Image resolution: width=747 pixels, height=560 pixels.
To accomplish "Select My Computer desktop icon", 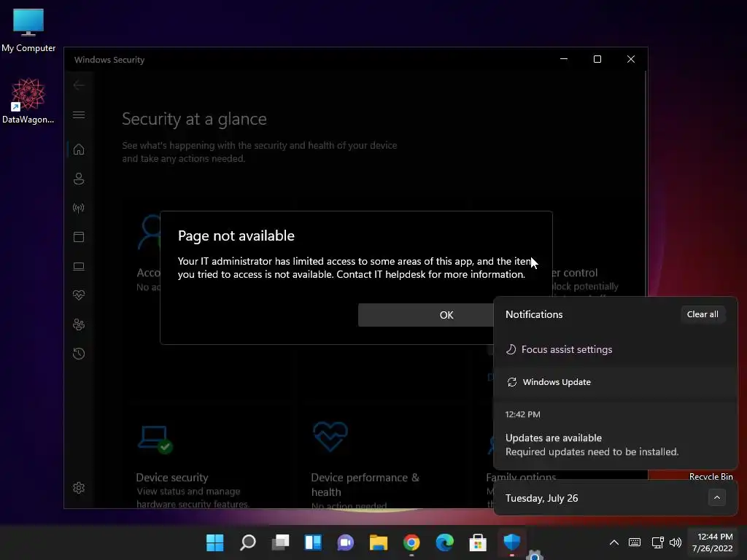I will point(28,30).
